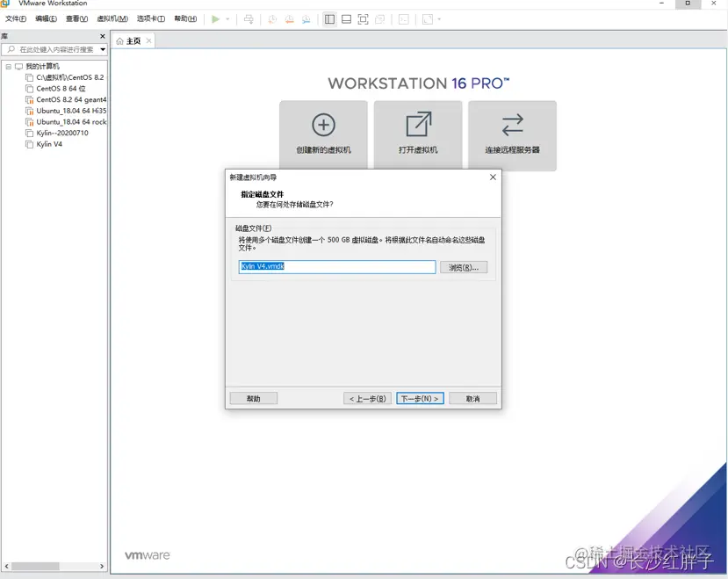Select 我的计算机 in the library tree
The width and height of the screenshot is (728, 579).
click(x=42, y=67)
